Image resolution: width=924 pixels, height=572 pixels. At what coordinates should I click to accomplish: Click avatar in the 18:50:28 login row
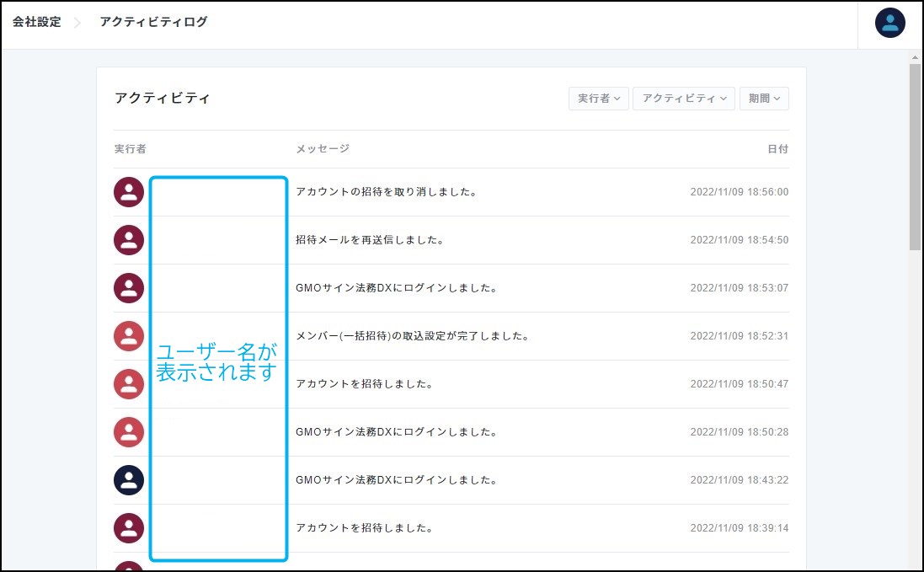[x=129, y=432]
